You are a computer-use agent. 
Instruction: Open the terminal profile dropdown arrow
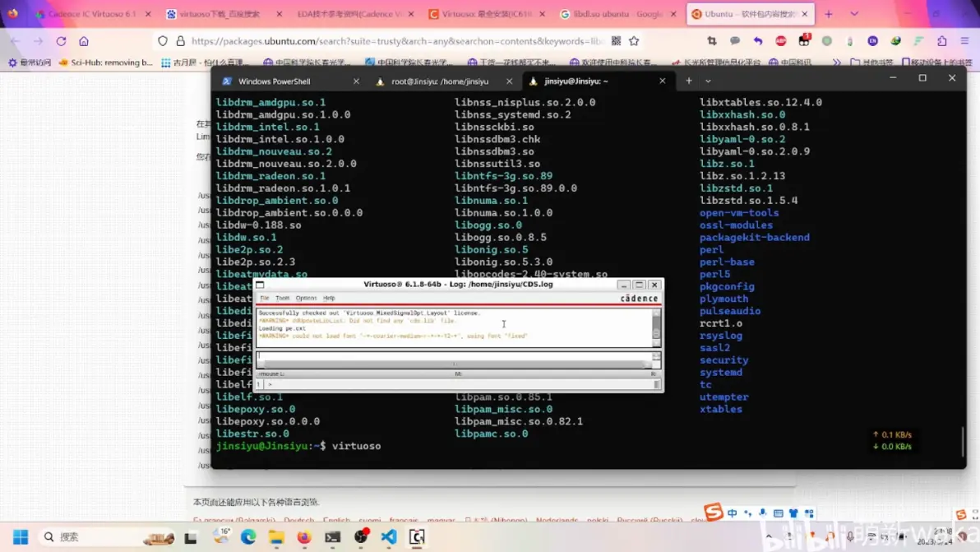[708, 81]
